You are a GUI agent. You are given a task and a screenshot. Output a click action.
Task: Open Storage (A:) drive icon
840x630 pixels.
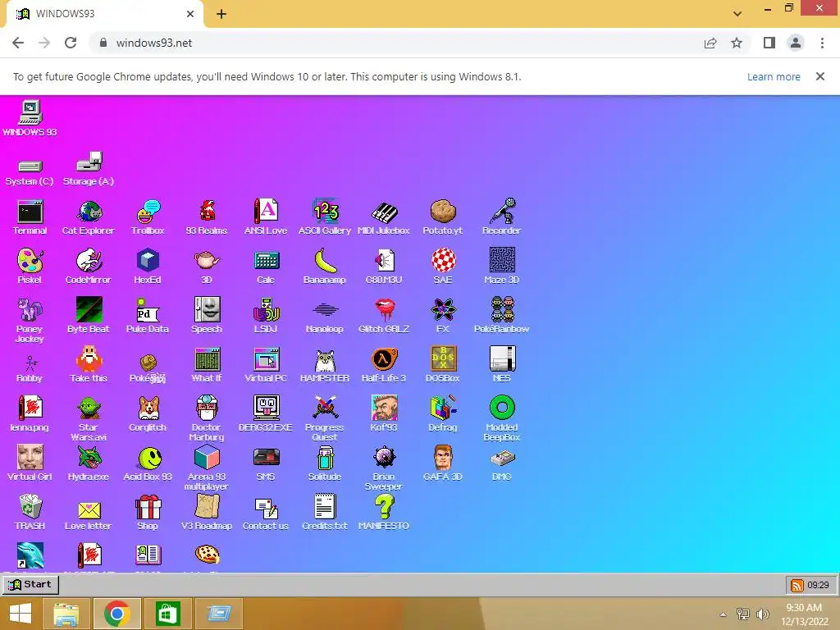pos(89,169)
